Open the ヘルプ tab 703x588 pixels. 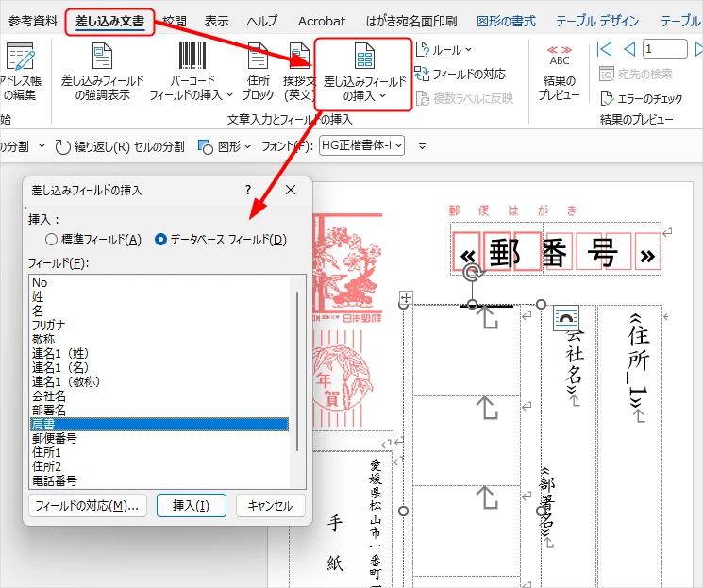[x=261, y=21]
